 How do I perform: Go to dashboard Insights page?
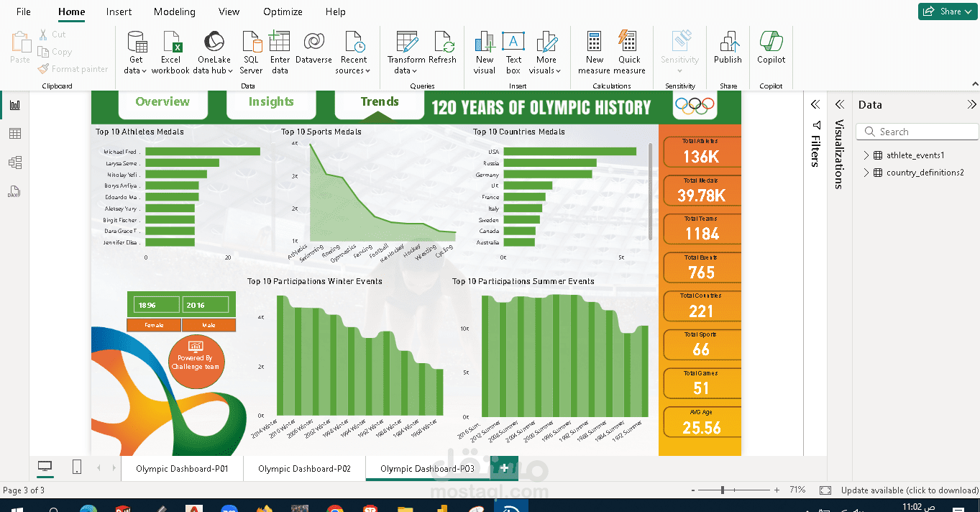[271, 103]
